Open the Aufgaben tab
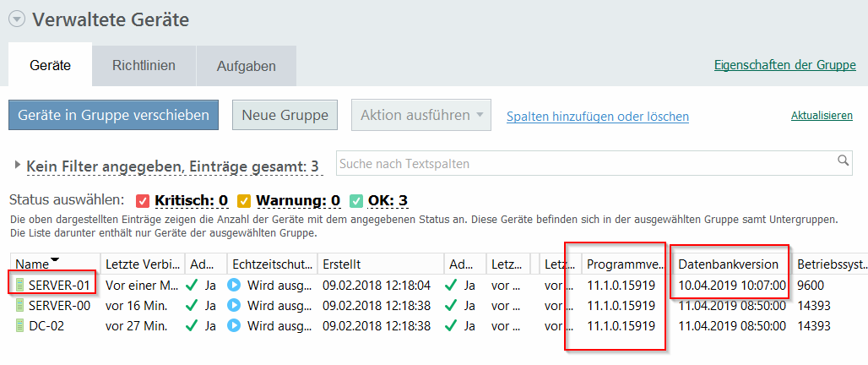 pos(246,65)
